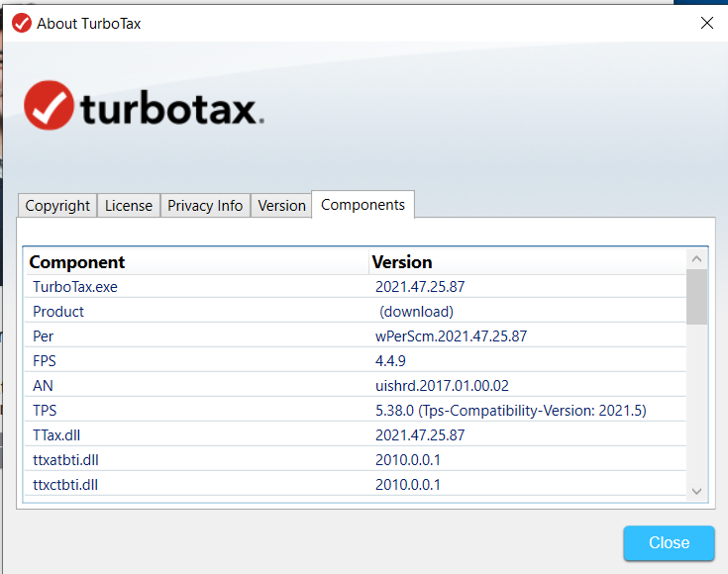This screenshot has width=728, height=574.
Task: Click the Component column header
Action: tap(197, 262)
